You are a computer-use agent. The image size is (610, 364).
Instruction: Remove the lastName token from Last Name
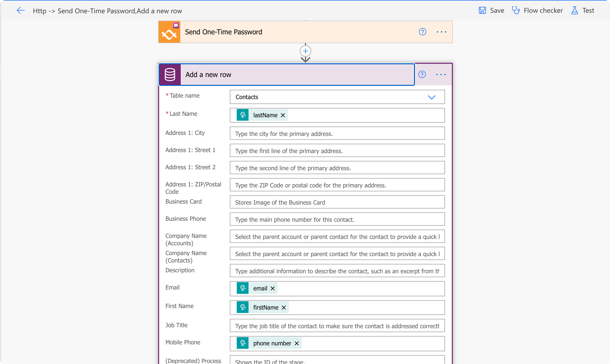tap(283, 115)
